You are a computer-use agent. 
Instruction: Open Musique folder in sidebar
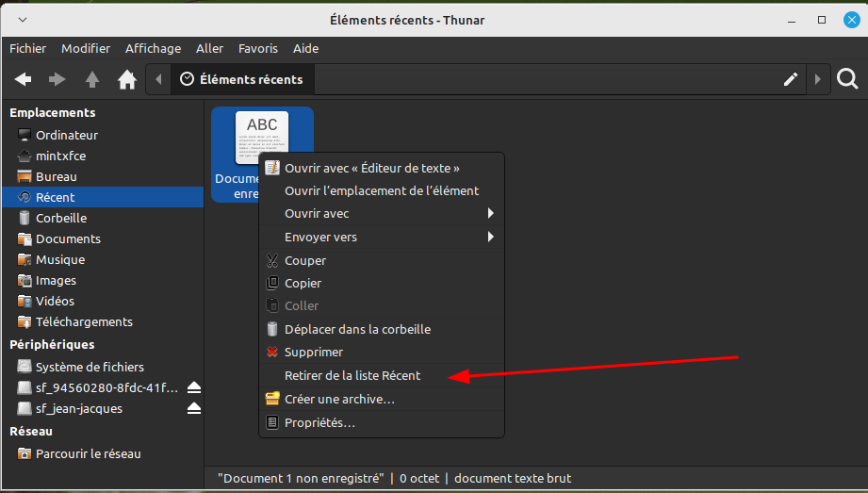pyautogui.click(x=103, y=260)
